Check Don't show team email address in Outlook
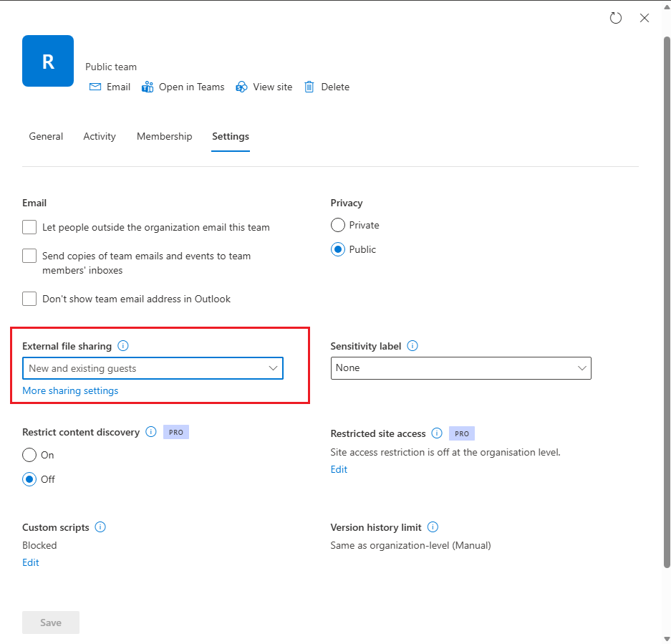The image size is (671, 644). click(x=29, y=299)
